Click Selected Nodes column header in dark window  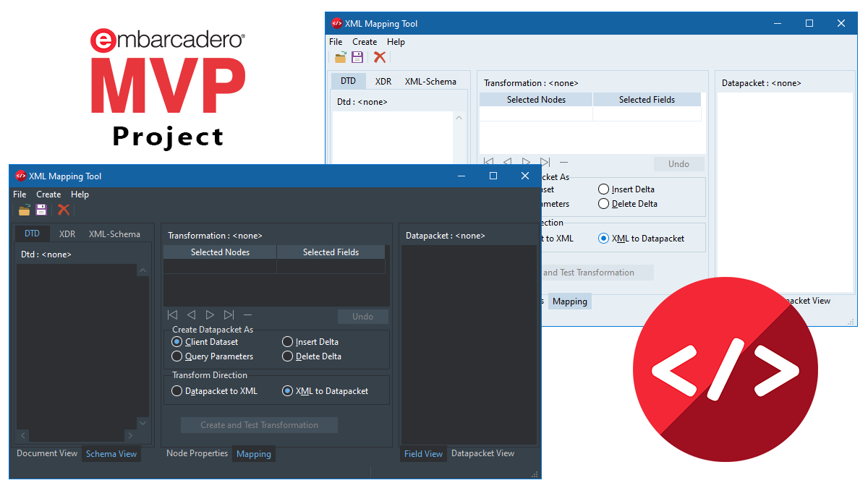click(x=220, y=252)
